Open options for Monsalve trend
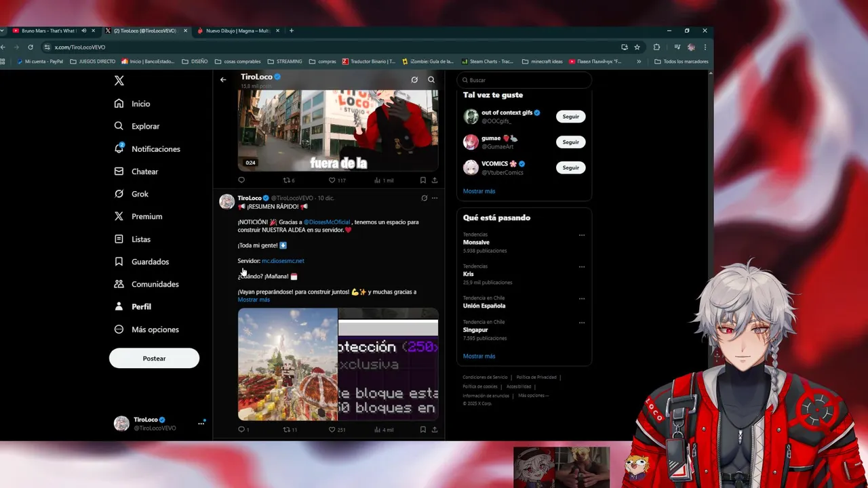Screen dimensions: 868x488 [x=582, y=235]
